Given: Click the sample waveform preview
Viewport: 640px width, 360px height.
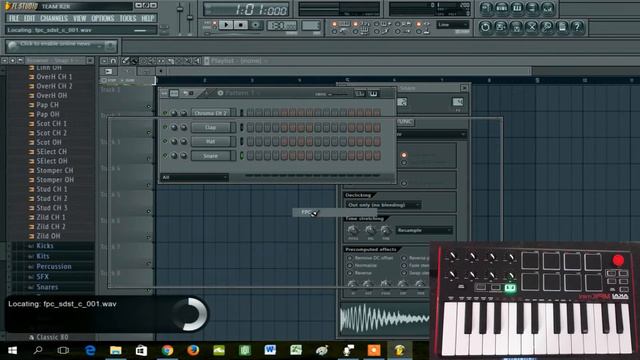Looking at the screenshot, I should 384,319.
